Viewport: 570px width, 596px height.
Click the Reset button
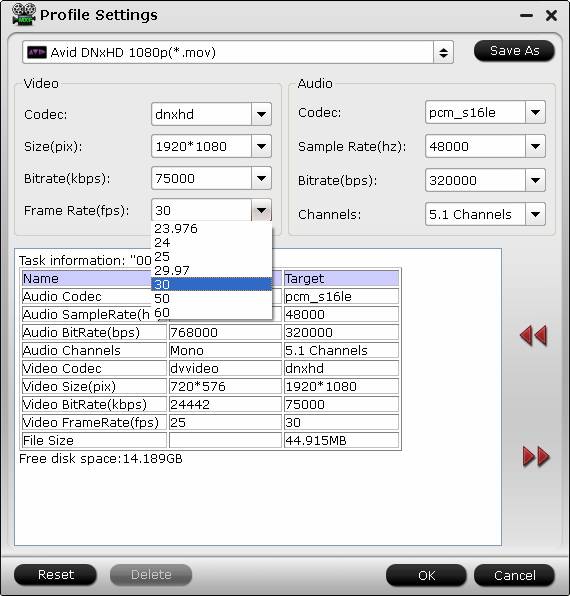[x=55, y=574]
